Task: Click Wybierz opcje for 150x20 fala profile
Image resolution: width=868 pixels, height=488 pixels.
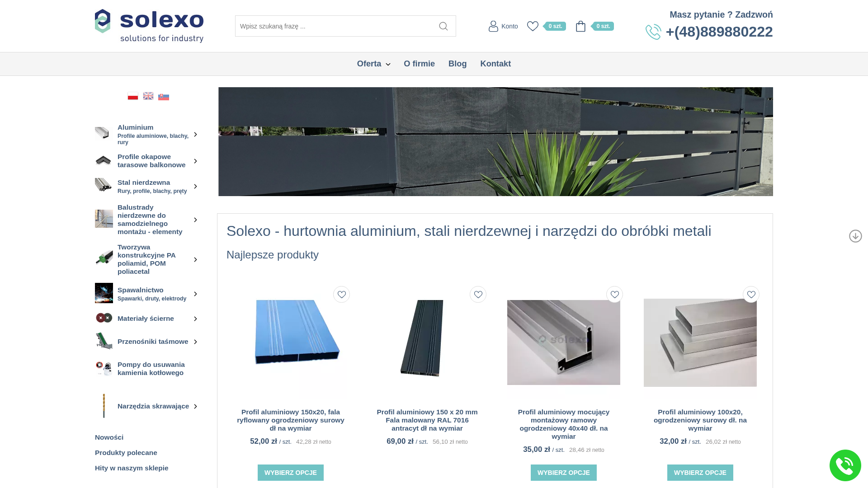Action: (x=291, y=473)
